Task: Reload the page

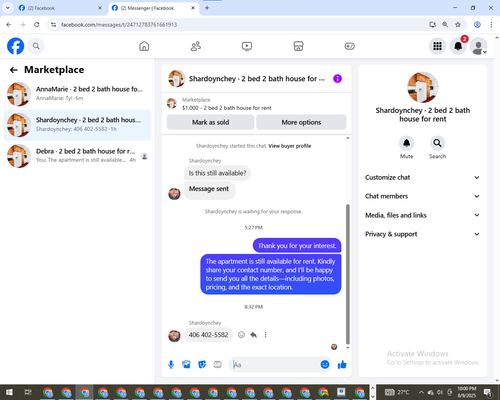Action: [37, 25]
